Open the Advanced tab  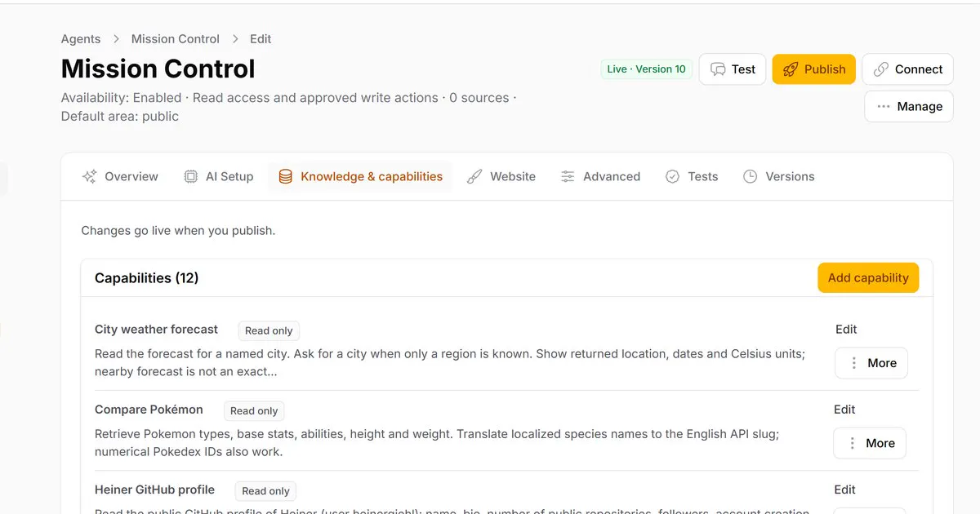600,176
